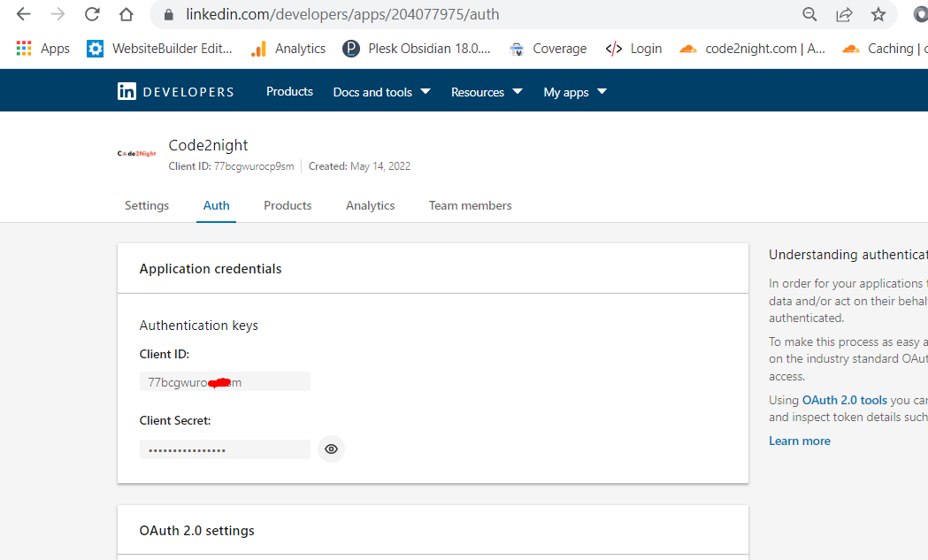Image resolution: width=928 pixels, height=560 pixels.
Task: Click the OAuth 2.0 settings heading
Action: 197,531
